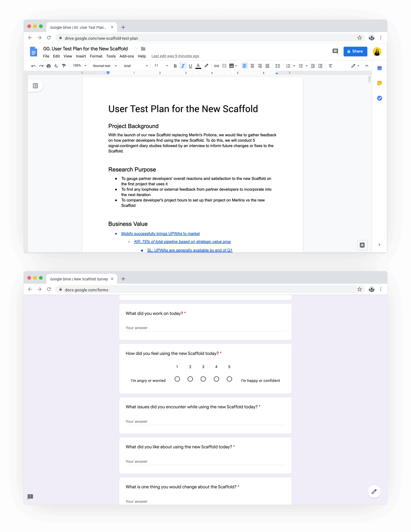Add a comment using toolbar icon
This screenshot has height=532, width=411.
[x=224, y=66]
